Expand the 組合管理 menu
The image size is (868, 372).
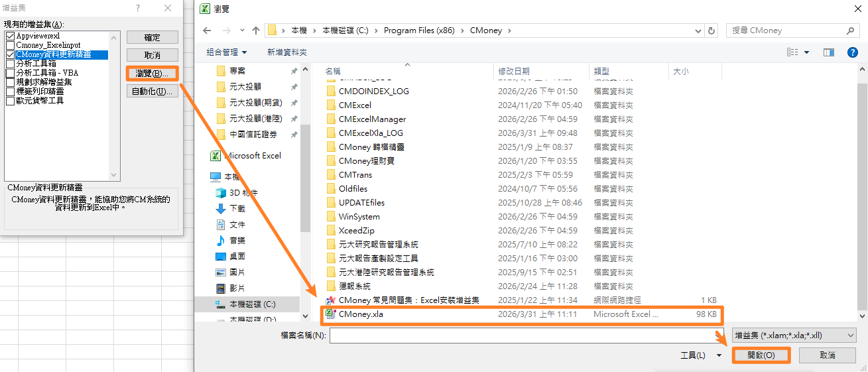(x=226, y=52)
